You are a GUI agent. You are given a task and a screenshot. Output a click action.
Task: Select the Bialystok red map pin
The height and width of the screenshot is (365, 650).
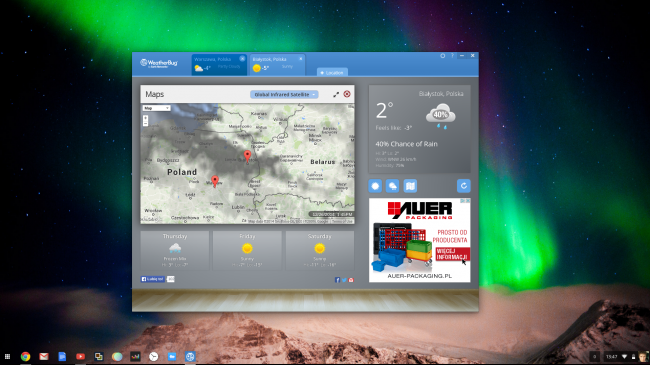pos(247,156)
